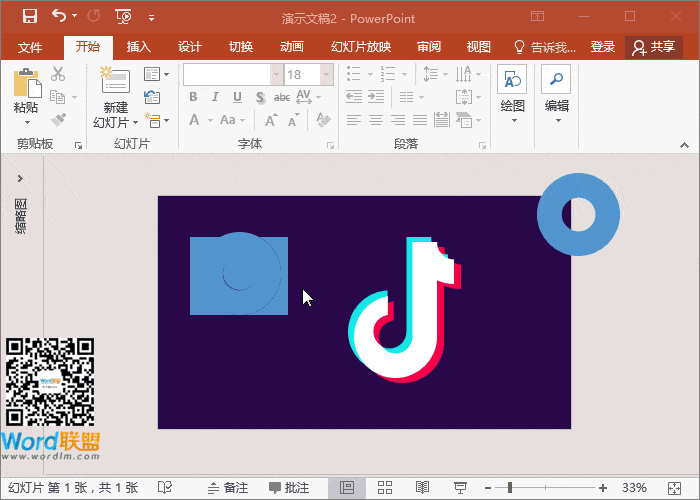Adjust the zoom slider handle

point(510,488)
